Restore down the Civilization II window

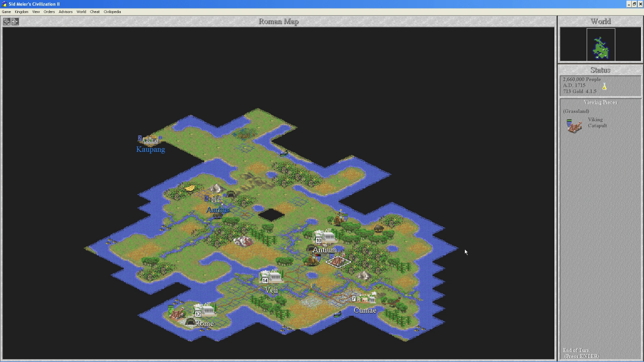pos(634,4)
